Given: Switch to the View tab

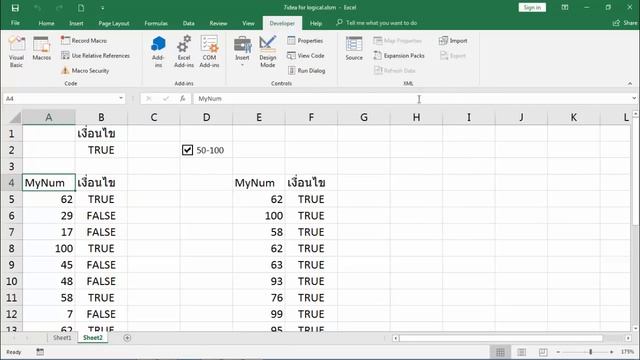Looking at the screenshot, I should [248, 23].
